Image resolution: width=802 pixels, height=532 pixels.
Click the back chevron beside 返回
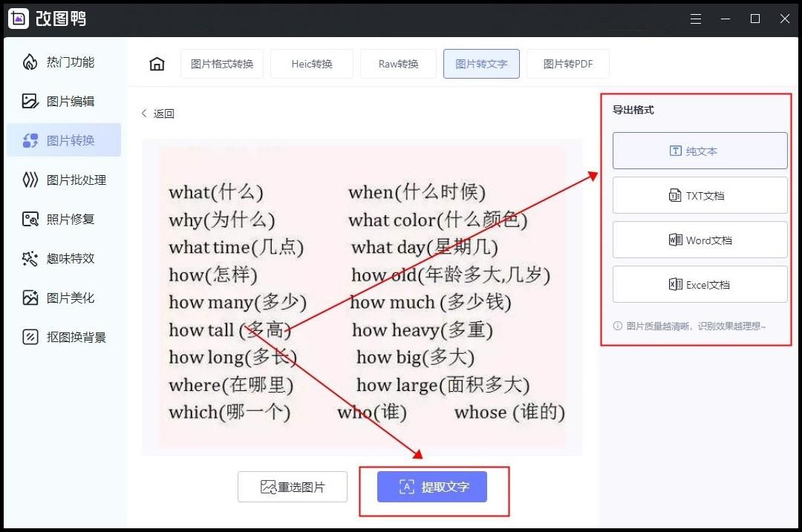pos(144,113)
